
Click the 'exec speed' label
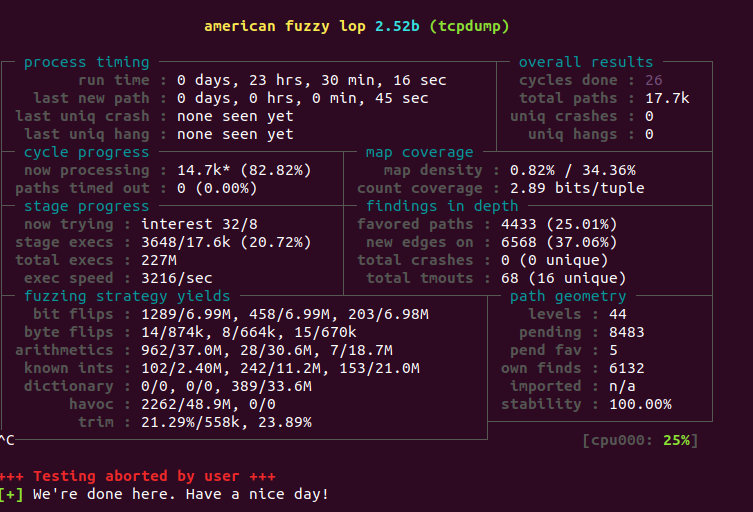[x=69, y=278]
